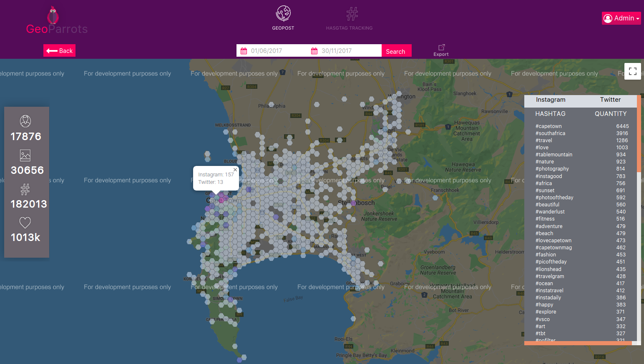The width and height of the screenshot is (644, 364).
Task: Select the #capetown hashtag row
Action: tap(580, 126)
